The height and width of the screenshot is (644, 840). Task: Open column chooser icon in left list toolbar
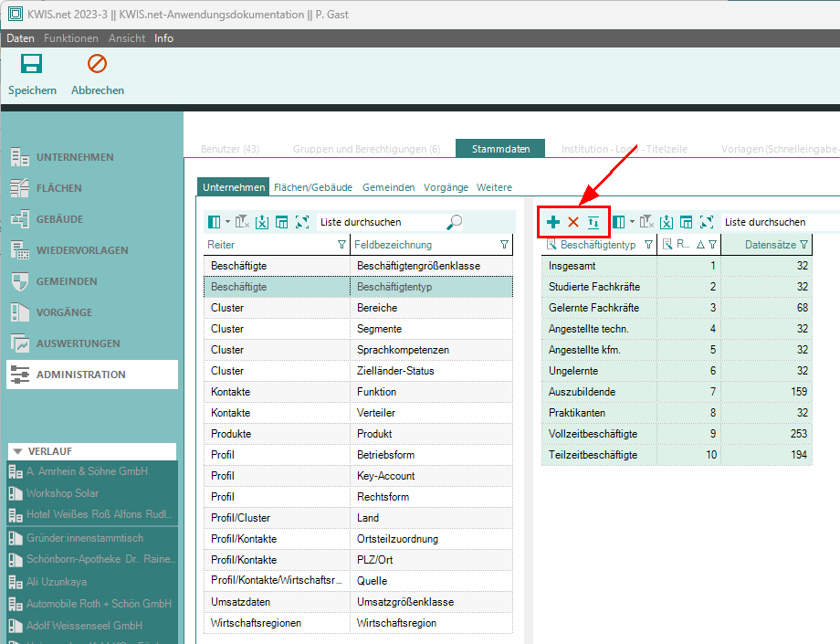tap(215, 222)
